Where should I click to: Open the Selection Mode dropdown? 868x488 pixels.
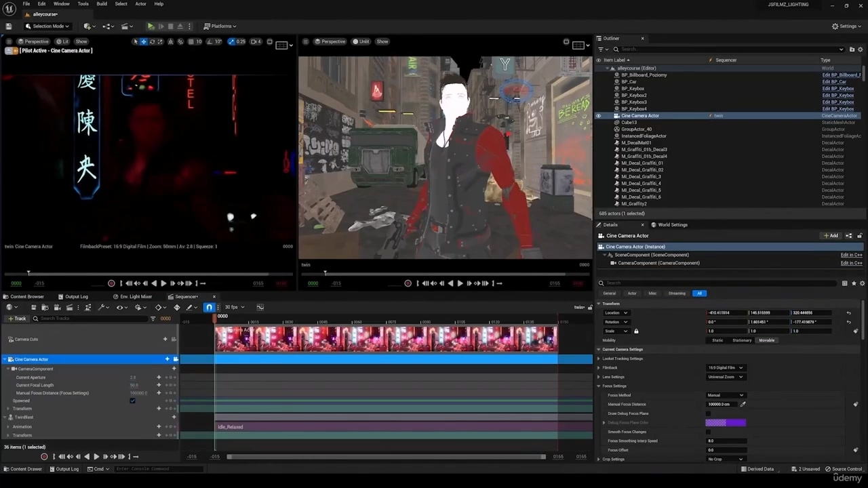tap(47, 26)
